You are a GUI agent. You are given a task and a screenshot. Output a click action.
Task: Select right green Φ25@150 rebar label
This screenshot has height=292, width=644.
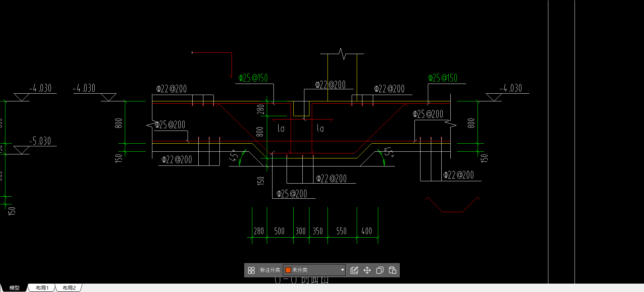point(443,78)
